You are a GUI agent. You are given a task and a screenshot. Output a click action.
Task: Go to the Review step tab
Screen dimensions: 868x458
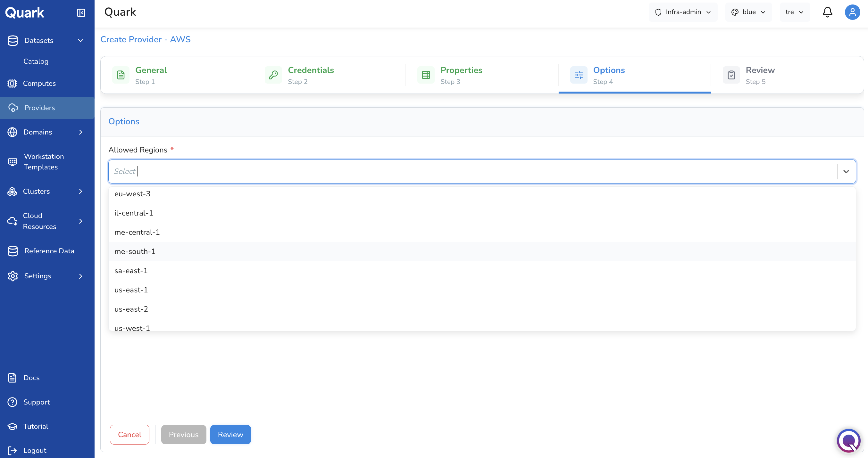coord(788,75)
